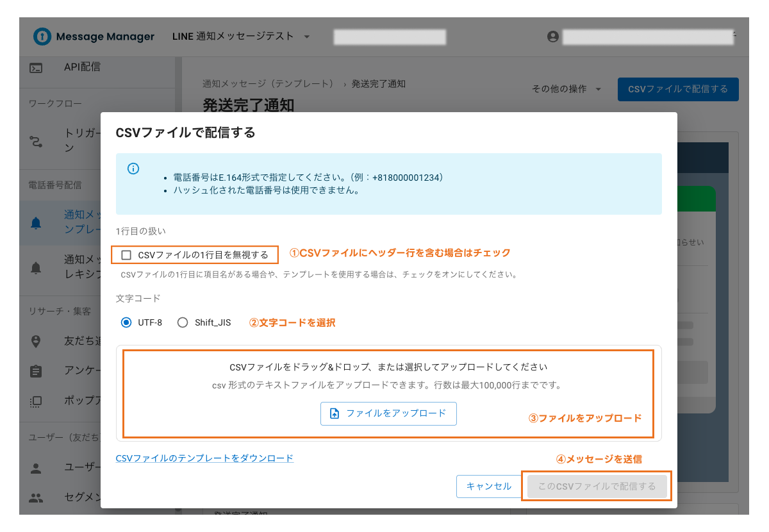This screenshot has width=769, height=532.
Task: Download the CSVファイルのテンプレート link
Action: [204, 458]
